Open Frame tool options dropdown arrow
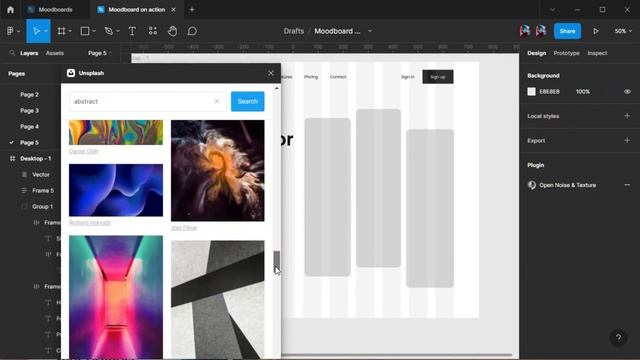Image resolution: width=640 pixels, height=360 pixels. coord(70,31)
